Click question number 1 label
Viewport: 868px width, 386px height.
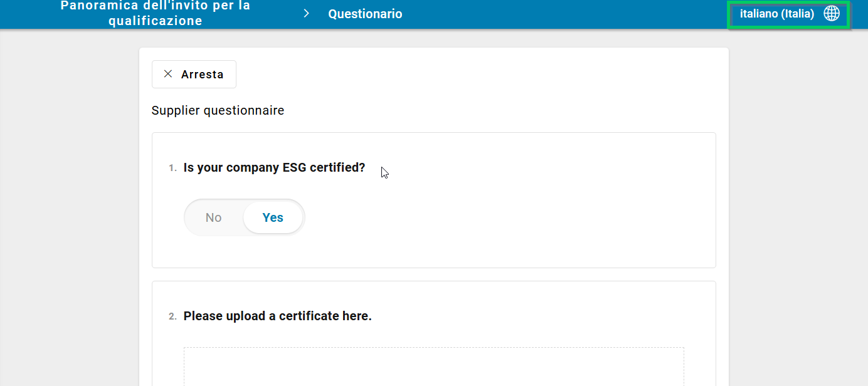172,169
